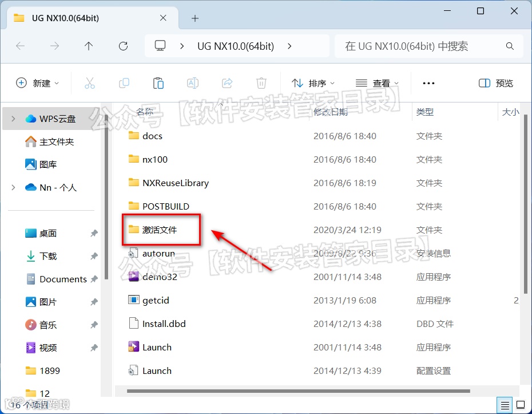The image size is (532, 414).
Task: Unpin 下载 using its pin icon
Action: point(94,256)
